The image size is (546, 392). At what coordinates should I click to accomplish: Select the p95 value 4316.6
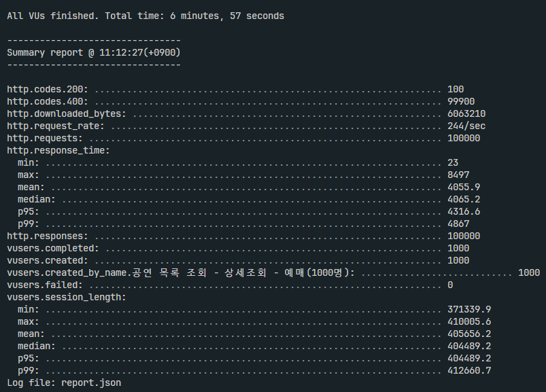point(464,211)
